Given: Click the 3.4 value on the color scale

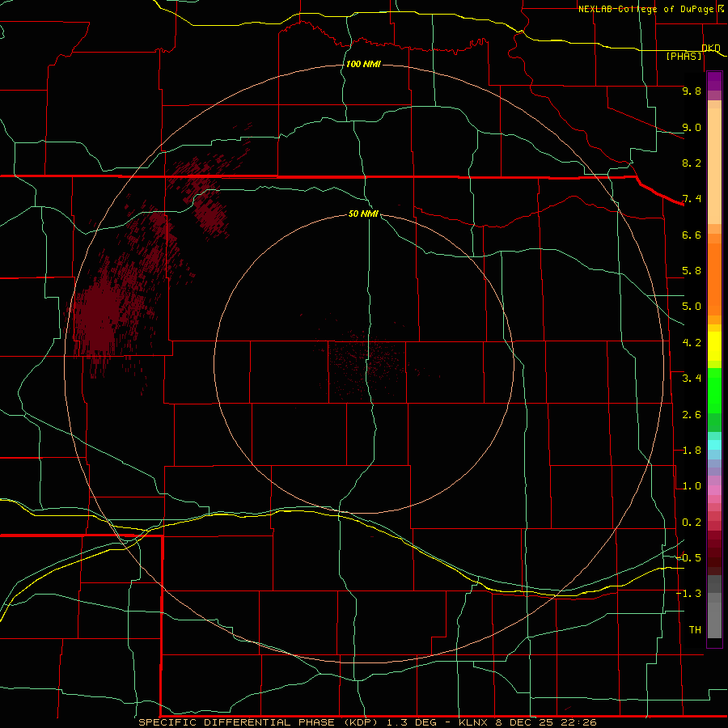Looking at the screenshot, I should pos(692,379).
